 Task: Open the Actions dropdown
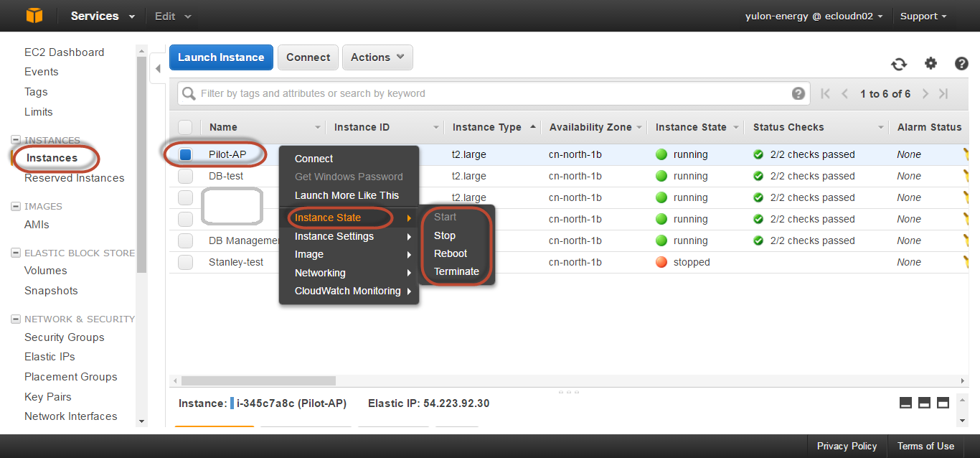377,57
